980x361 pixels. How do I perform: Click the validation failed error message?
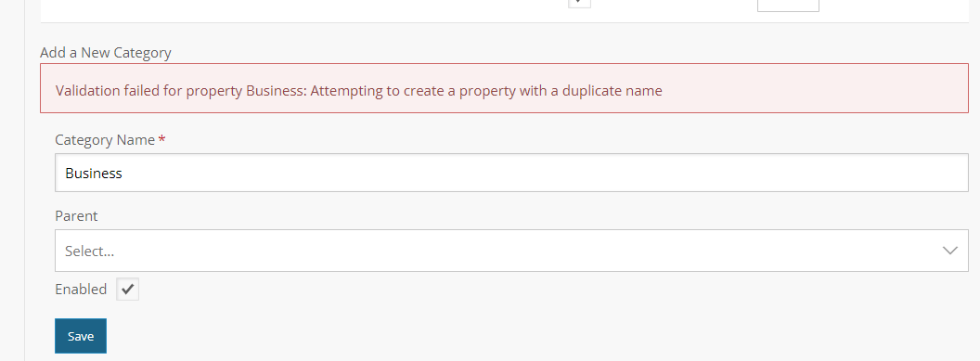pyautogui.click(x=359, y=91)
